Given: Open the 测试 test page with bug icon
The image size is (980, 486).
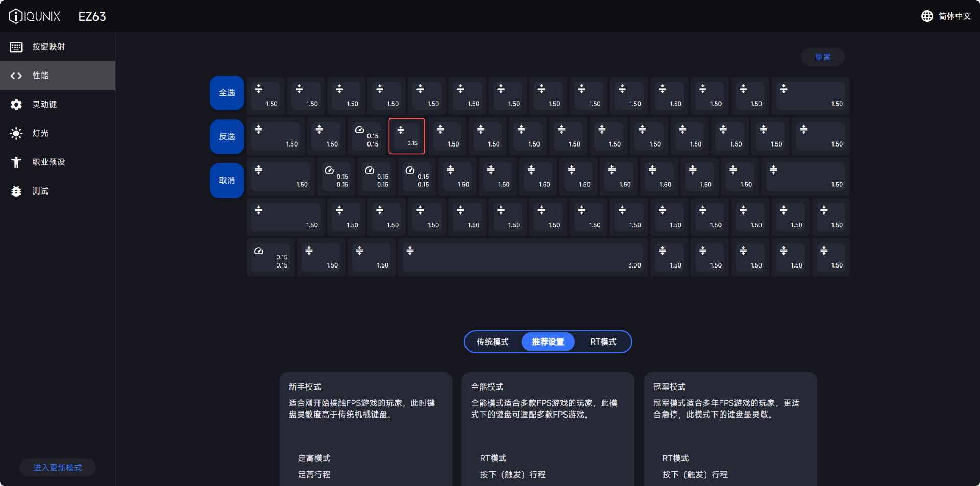Looking at the screenshot, I should [58, 191].
